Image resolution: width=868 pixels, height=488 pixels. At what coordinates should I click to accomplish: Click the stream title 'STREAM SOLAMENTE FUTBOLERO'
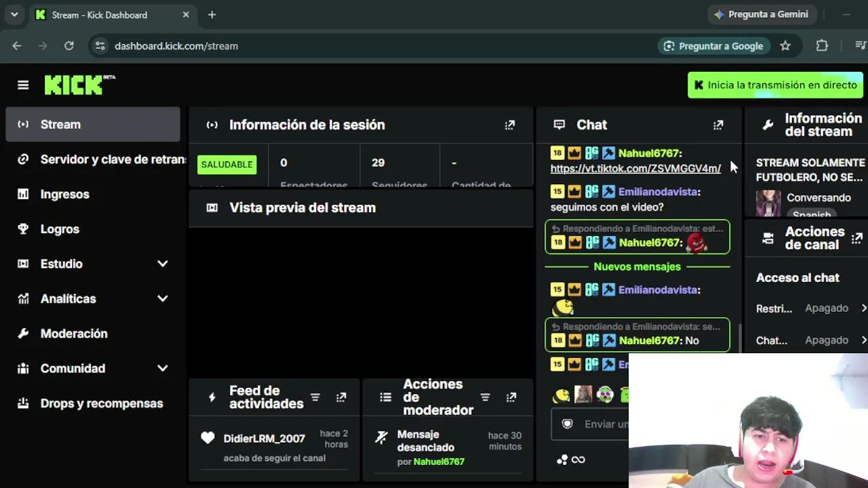click(x=810, y=169)
